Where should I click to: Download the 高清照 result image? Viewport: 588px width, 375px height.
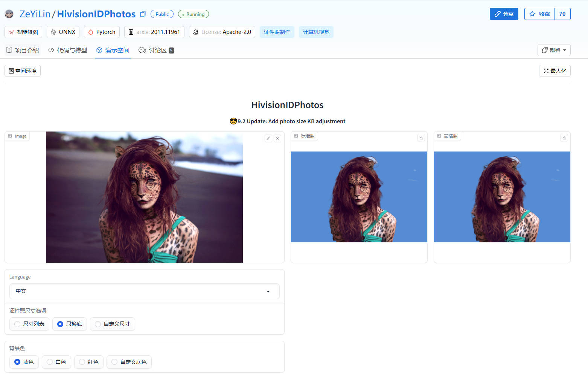564,138
